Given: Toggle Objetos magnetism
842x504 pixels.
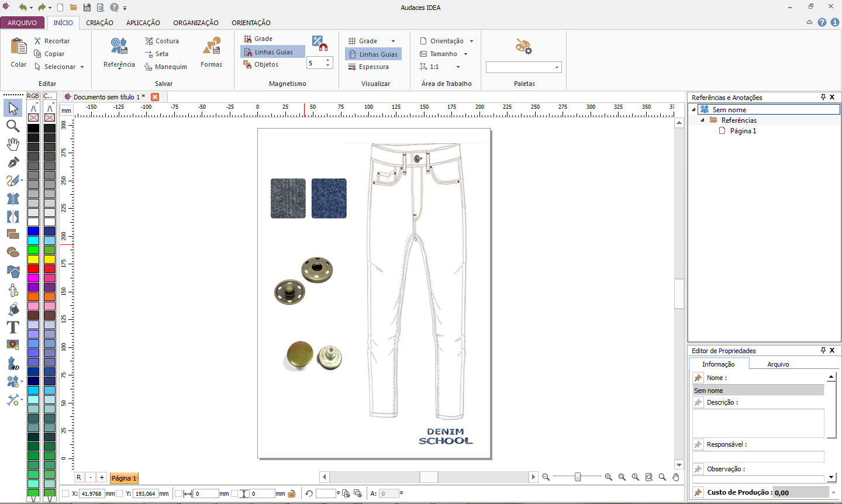Looking at the screenshot, I should coord(261,64).
